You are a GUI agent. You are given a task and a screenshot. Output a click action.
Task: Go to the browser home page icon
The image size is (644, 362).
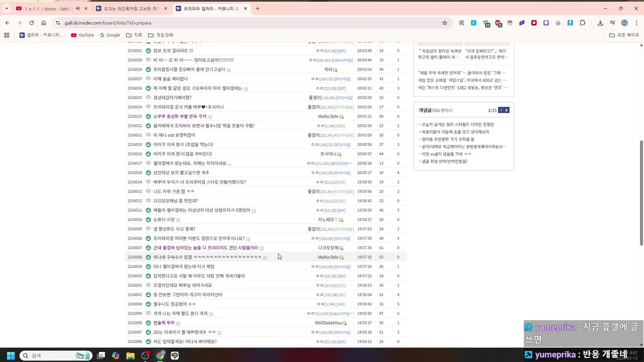(43, 23)
